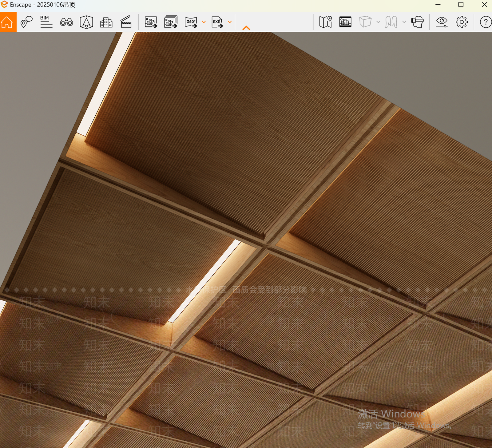
Task: Open the manage uploads image panel icon
Action: 345,22
